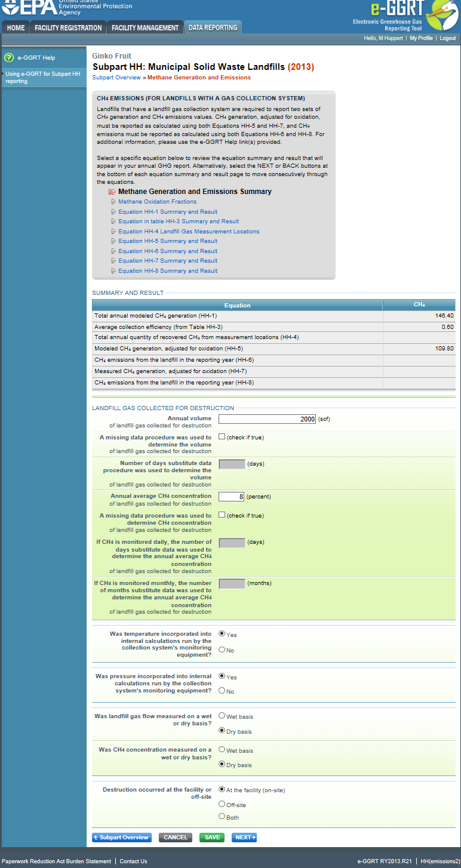461x868 pixels.
Task: Select Wet basis for landfill gas flow
Action: [222, 715]
